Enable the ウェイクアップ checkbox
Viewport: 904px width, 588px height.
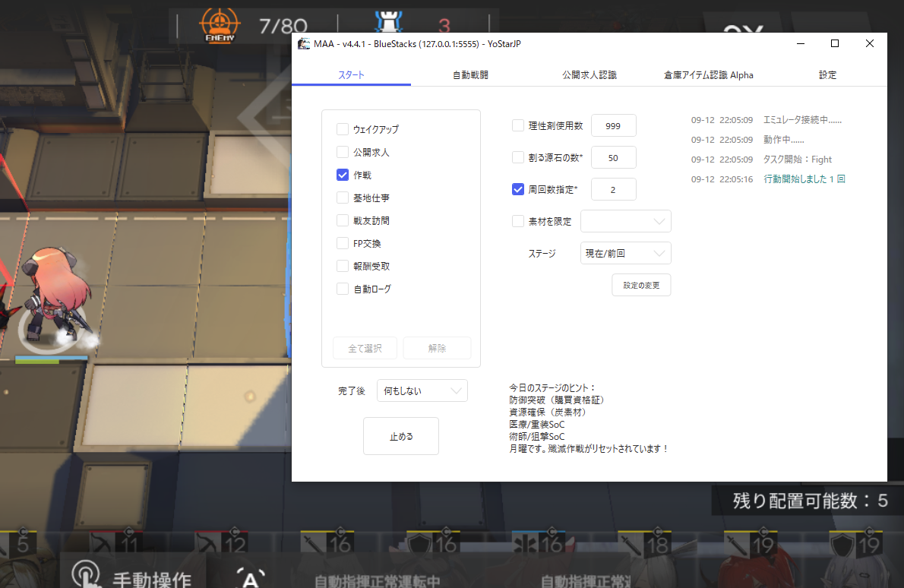343,129
